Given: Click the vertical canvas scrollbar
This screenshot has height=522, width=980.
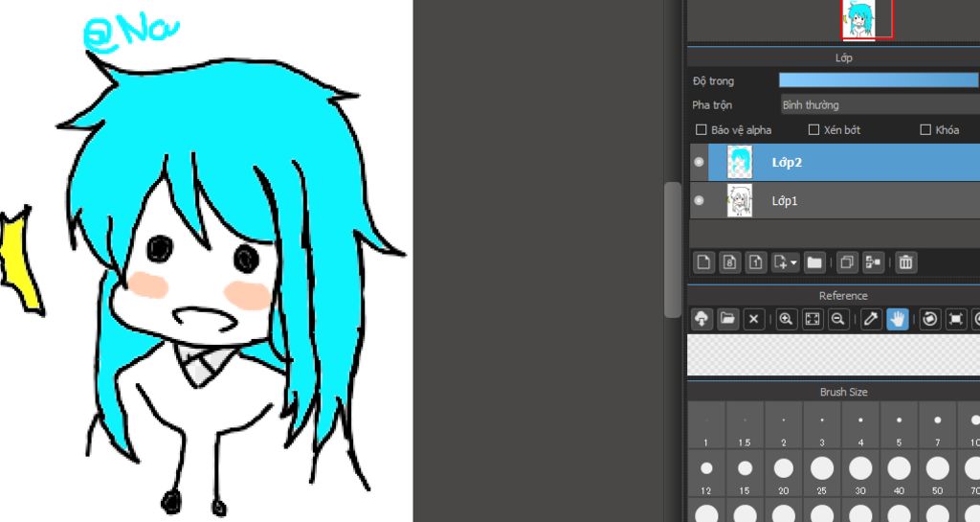Looking at the screenshot, I should (x=672, y=250).
